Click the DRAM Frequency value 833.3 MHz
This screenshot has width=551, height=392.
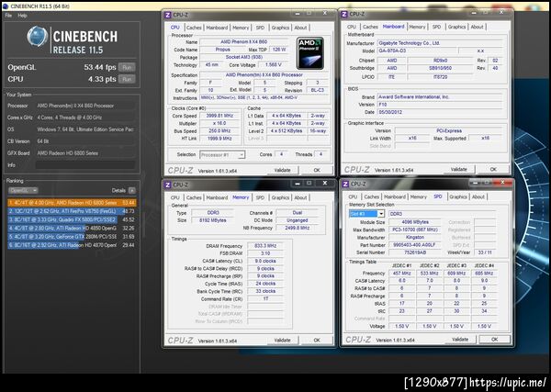click(265, 246)
